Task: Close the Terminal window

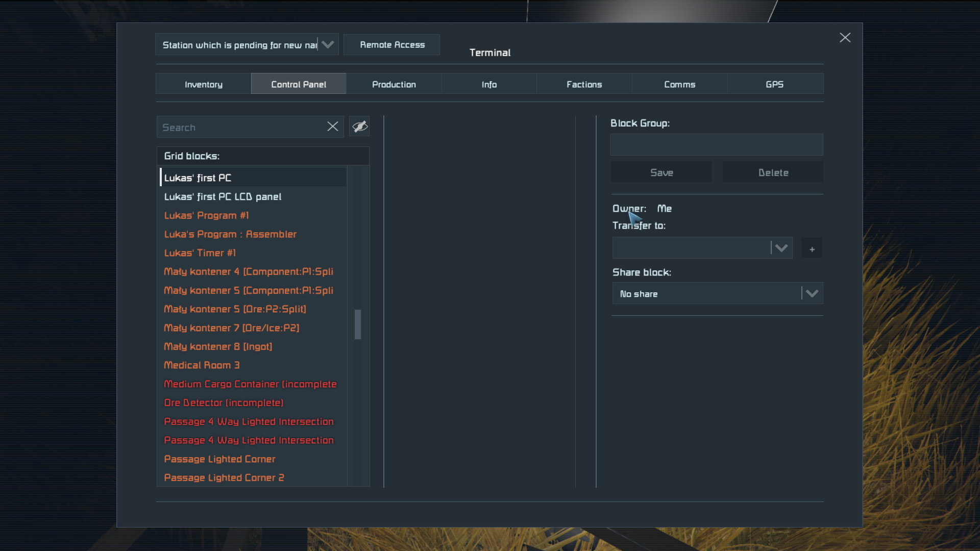Action: [845, 38]
